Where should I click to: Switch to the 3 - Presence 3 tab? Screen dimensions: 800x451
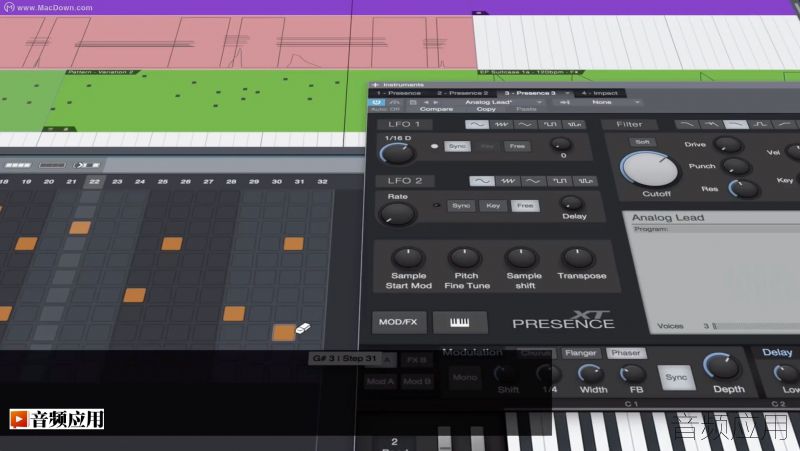531,93
